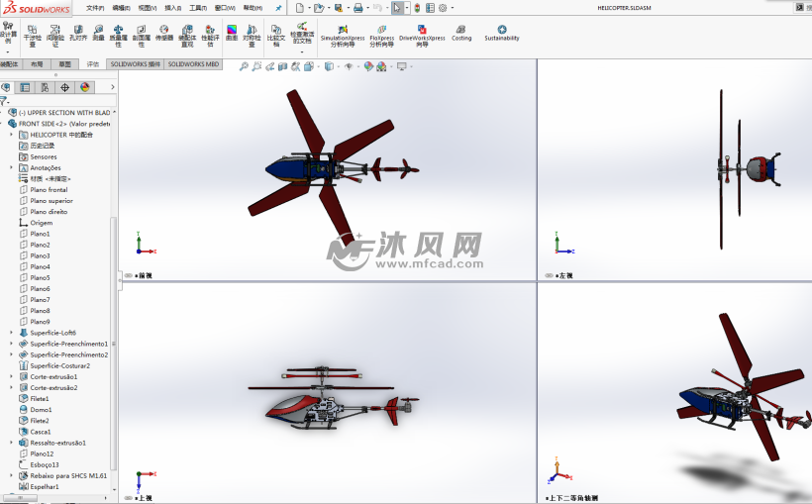Open the PropertyManager tab
This screenshot has width=812, height=504.
tap(25, 87)
